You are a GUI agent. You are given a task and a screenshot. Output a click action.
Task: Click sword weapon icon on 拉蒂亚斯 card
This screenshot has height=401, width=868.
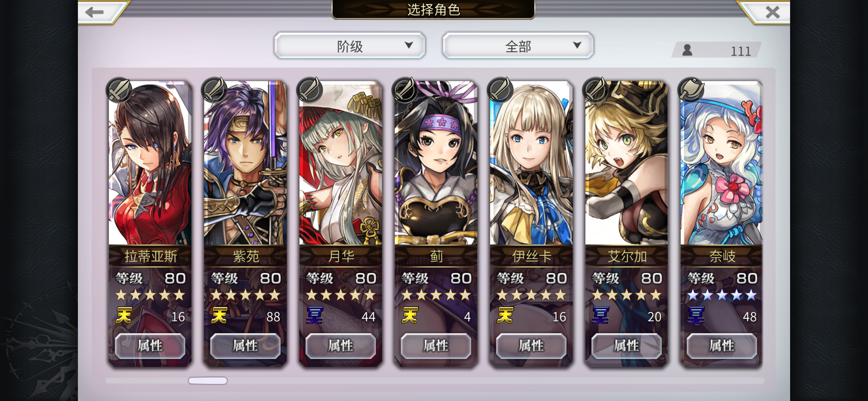[x=119, y=90]
